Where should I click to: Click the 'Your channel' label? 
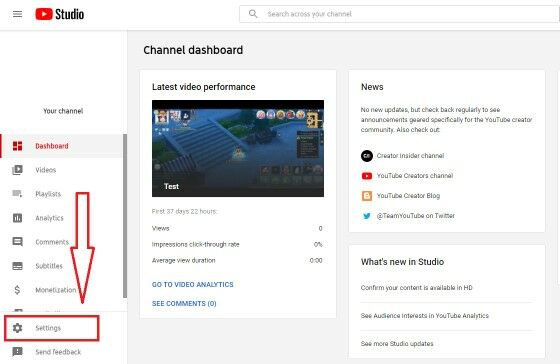[63, 111]
